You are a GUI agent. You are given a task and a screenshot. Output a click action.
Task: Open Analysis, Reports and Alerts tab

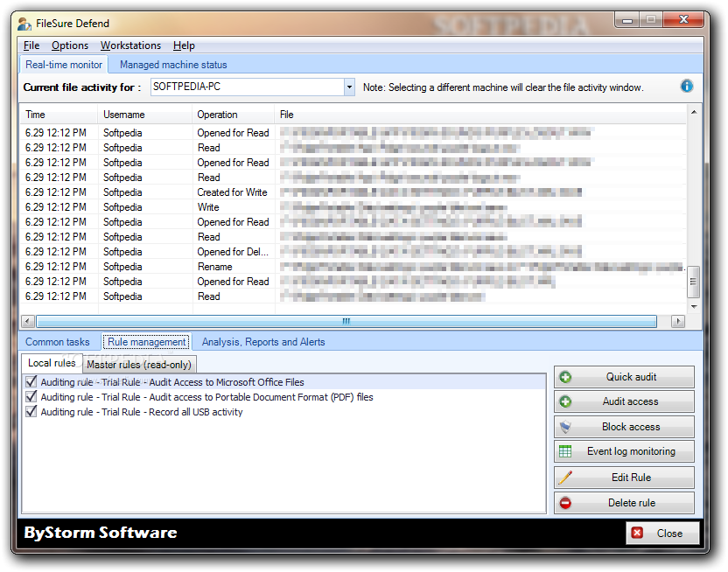click(x=263, y=342)
